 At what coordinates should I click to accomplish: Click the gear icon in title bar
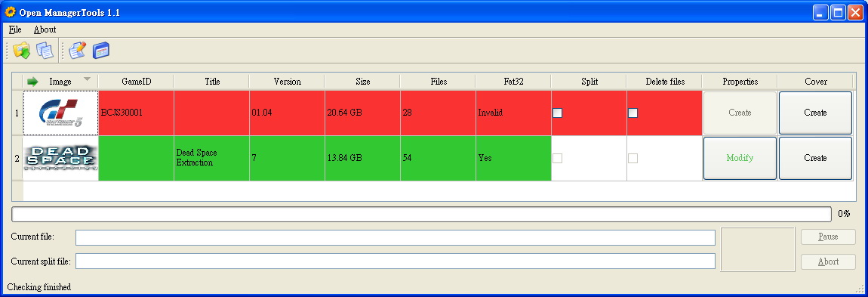point(10,11)
